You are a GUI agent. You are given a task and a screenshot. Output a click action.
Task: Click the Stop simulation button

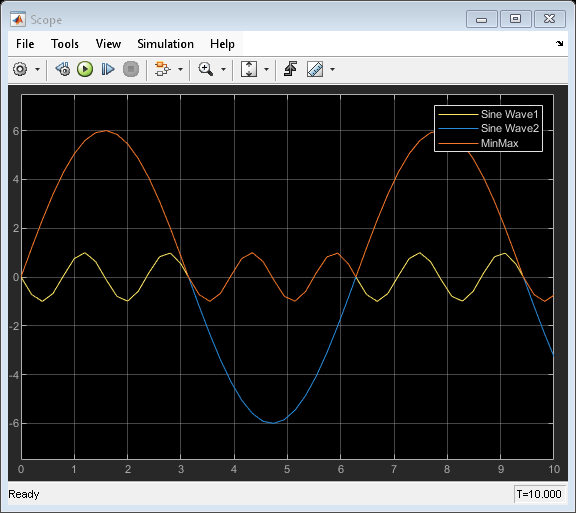pyautogui.click(x=131, y=69)
